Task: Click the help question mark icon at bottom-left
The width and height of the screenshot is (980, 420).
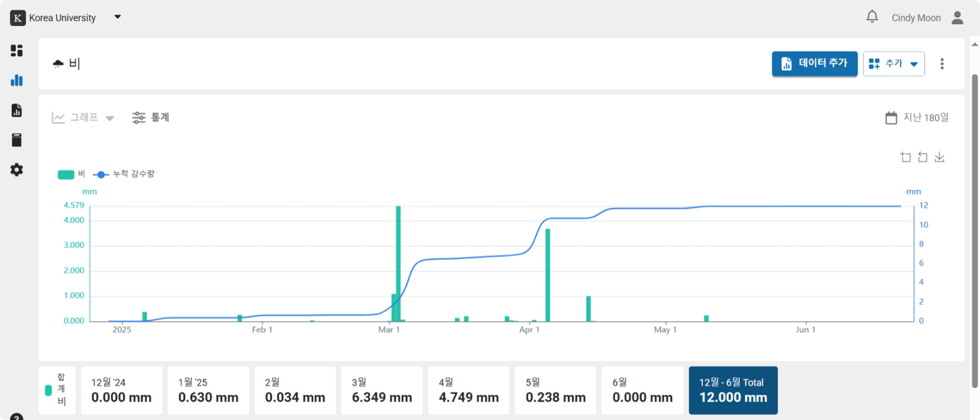Action: coord(17,417)
